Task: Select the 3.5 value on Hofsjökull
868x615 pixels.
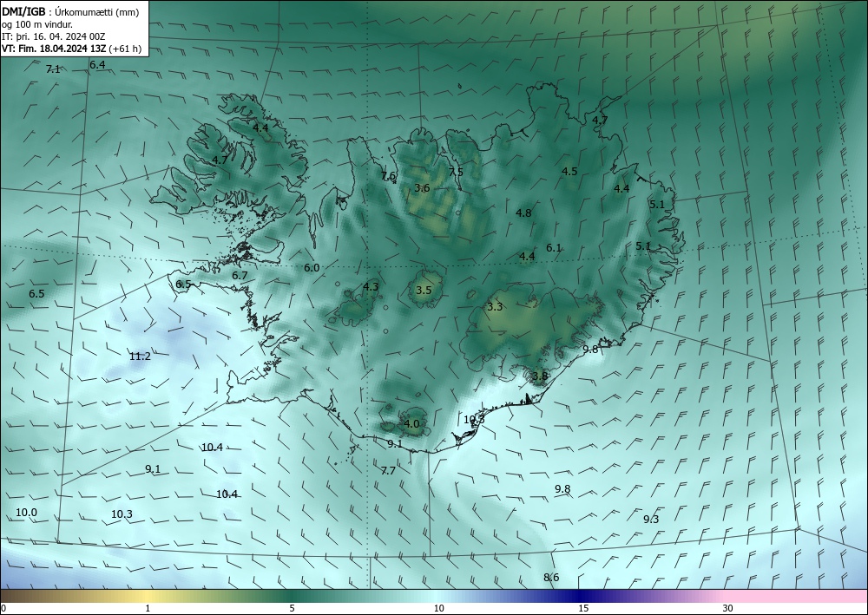Action: click(x=424, y=290)
